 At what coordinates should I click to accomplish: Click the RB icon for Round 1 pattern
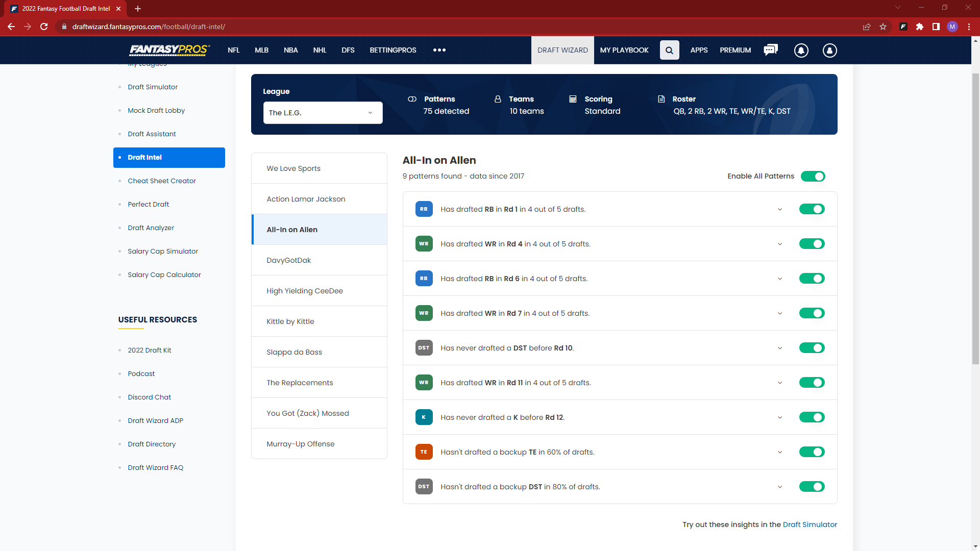[x=424, y=209]
